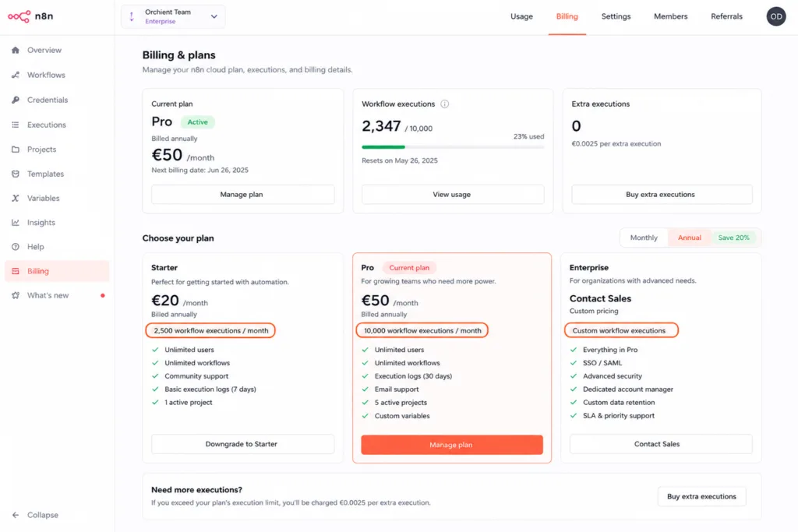
Task: Click the Projects folder icon
Action: pyautogui.click(x=16, y=149)
